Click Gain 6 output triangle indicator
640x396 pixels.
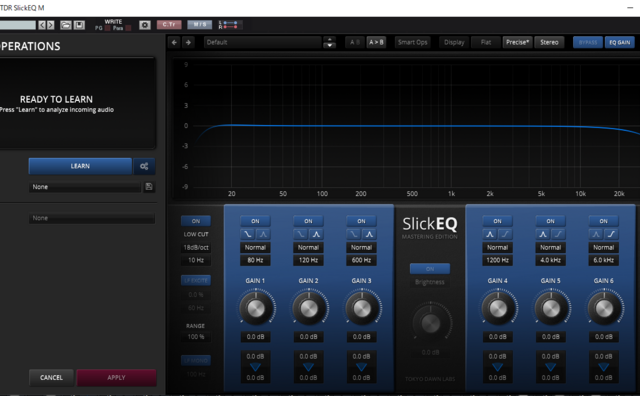(x=603, y=367)
